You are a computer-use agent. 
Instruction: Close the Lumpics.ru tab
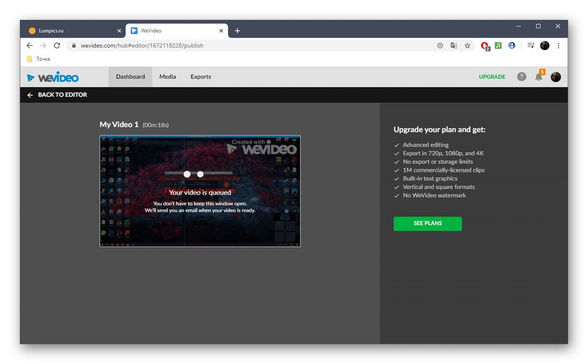coord(119,31)
